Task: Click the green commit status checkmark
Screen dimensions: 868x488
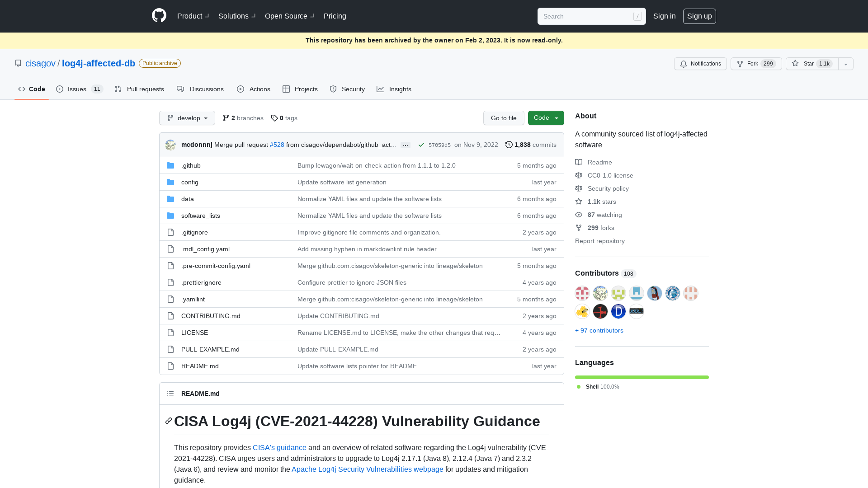Action: point(421,145)
